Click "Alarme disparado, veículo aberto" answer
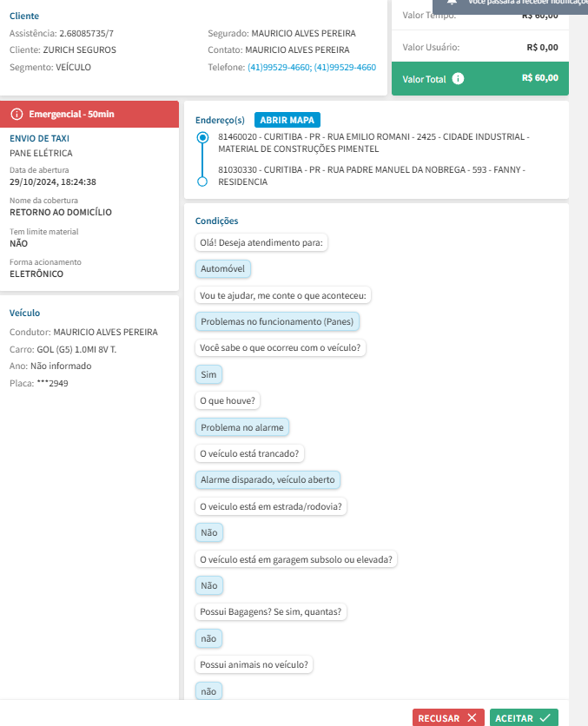The width and height of the screenshot is (588, 726). point(268,479)
